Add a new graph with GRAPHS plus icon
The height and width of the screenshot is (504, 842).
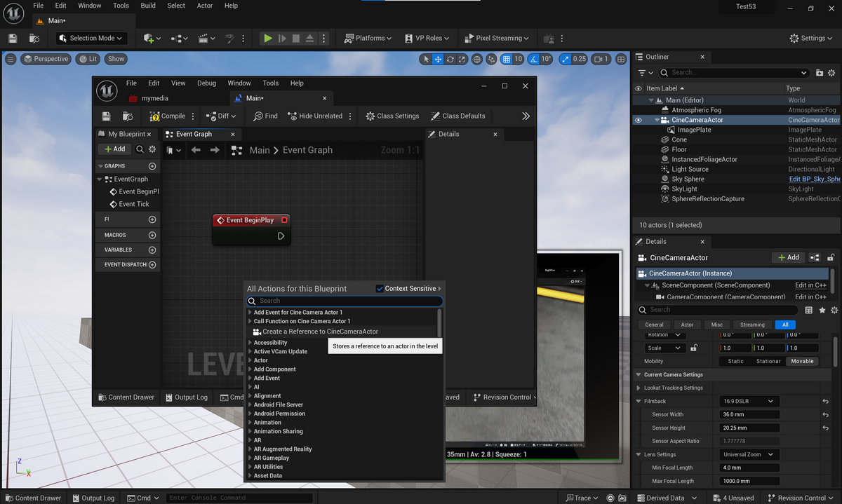click(152, 166)
